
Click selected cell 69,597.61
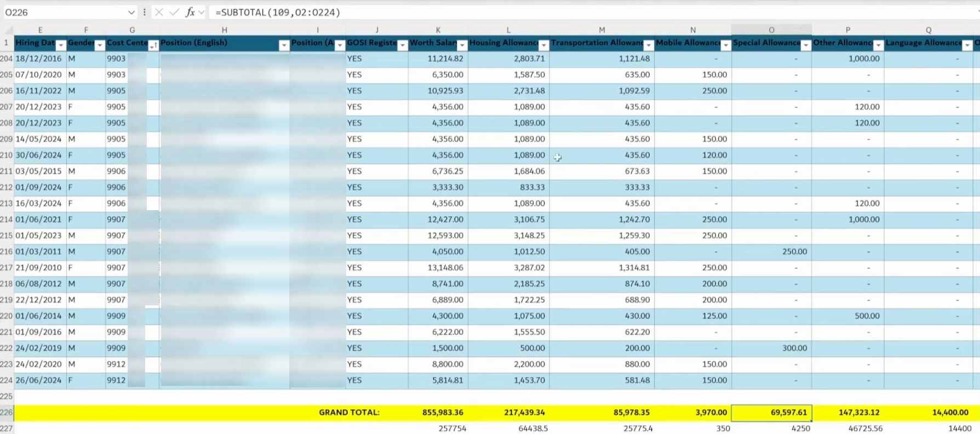(x=771, y=413)
